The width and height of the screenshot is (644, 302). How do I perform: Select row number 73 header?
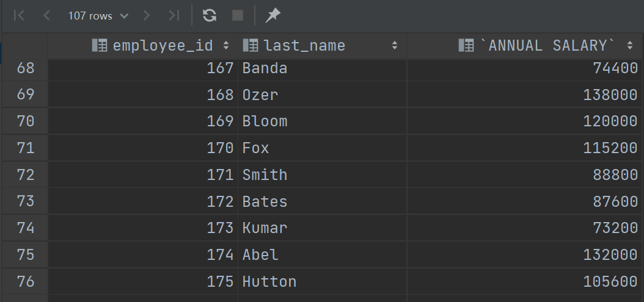click(26, 201)
